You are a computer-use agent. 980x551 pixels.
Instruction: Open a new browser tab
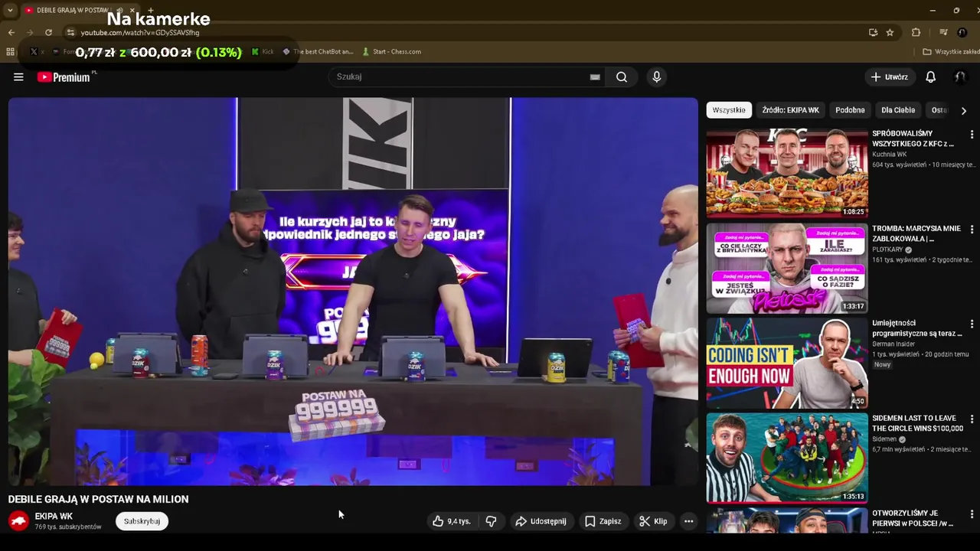click(x=150, y=11)
